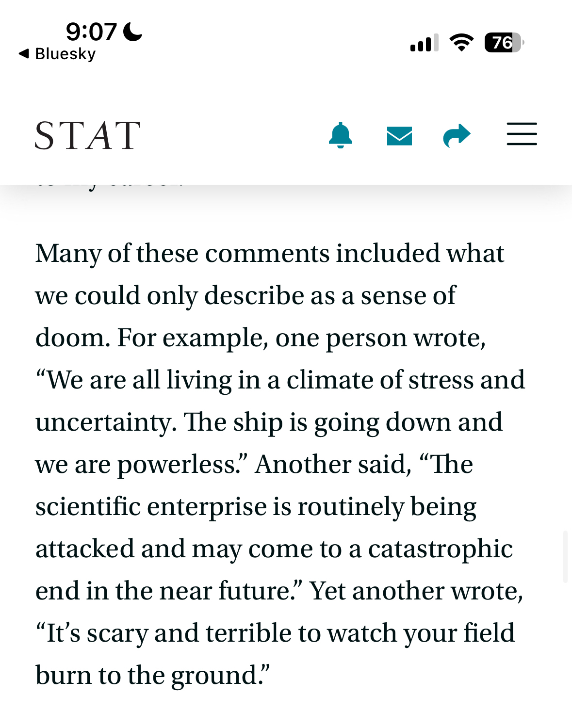Open the hamburger navigation menu
572x728 pixels.
(x=522, y=134)
